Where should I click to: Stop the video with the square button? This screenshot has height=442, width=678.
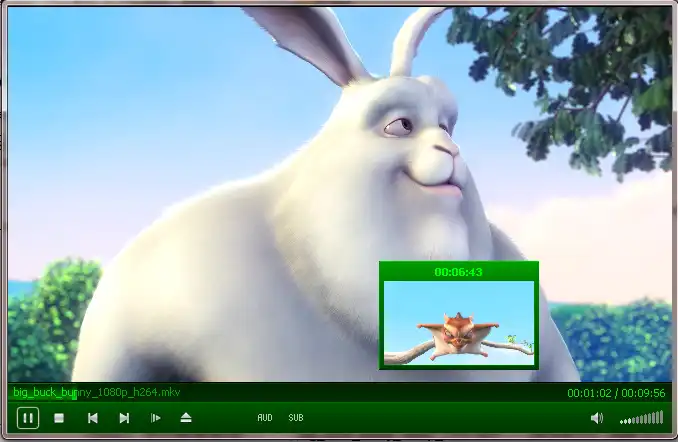click(59, 418)
